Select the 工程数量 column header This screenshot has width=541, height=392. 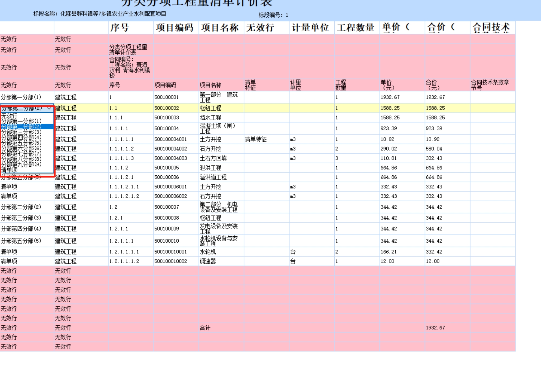point(356,28)
